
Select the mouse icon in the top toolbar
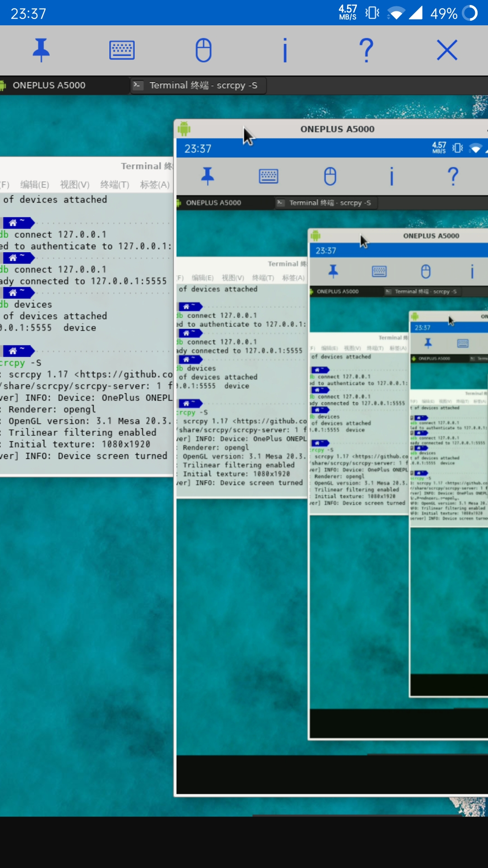click(x=203, y=50)
